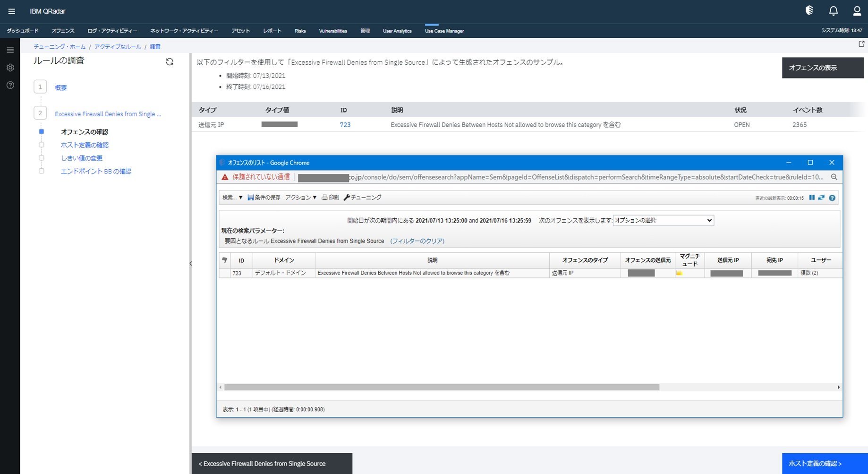Open the Risks tab

(x=300, y=31)
